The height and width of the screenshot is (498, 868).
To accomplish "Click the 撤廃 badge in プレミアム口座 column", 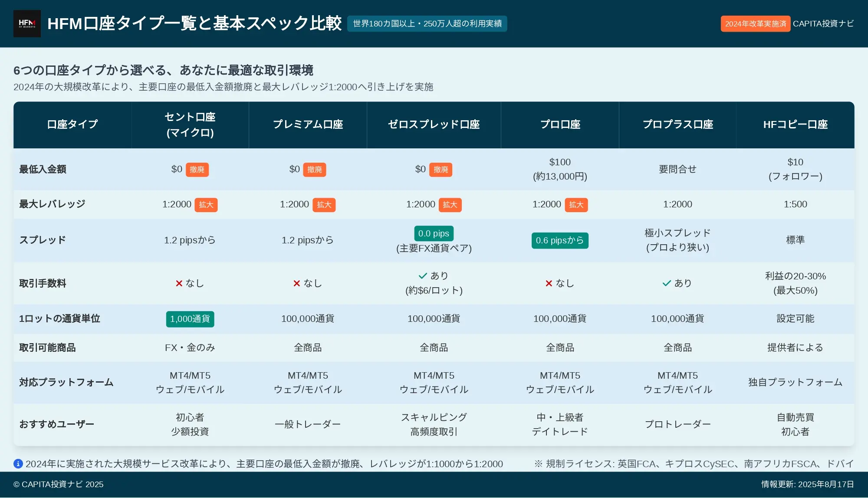I will click(315, 170).
